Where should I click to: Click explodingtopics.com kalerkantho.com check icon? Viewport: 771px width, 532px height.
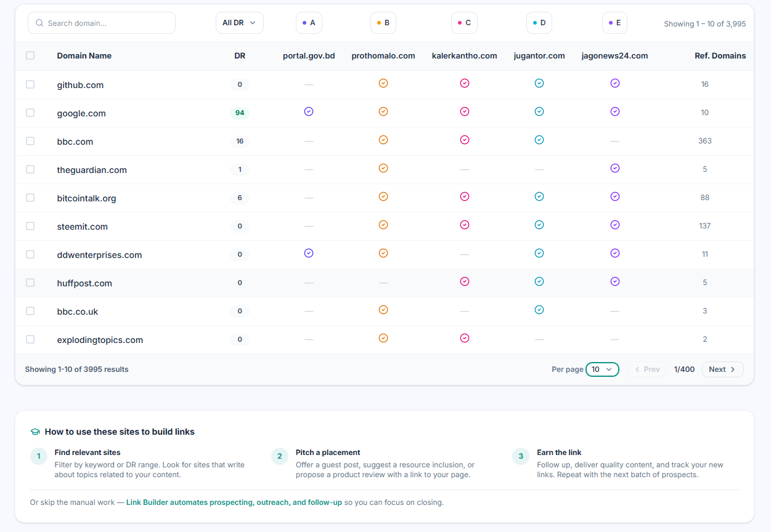coord(465,338)
